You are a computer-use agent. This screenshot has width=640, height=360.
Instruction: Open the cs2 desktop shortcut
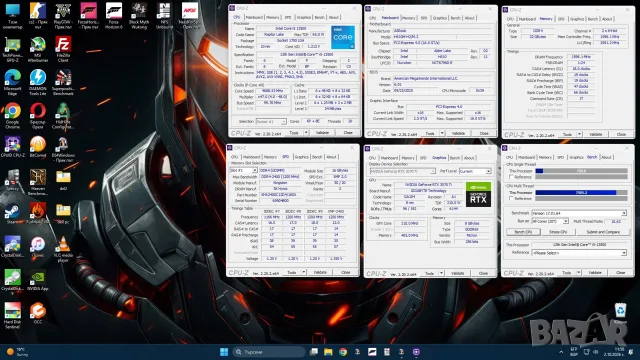(x=38, y=16)
